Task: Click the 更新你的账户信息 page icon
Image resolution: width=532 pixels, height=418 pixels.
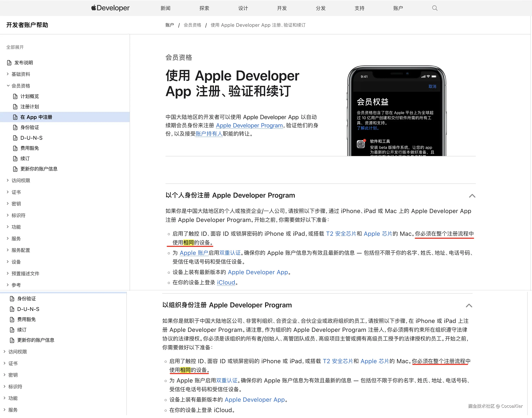Action: click(15, 169)
